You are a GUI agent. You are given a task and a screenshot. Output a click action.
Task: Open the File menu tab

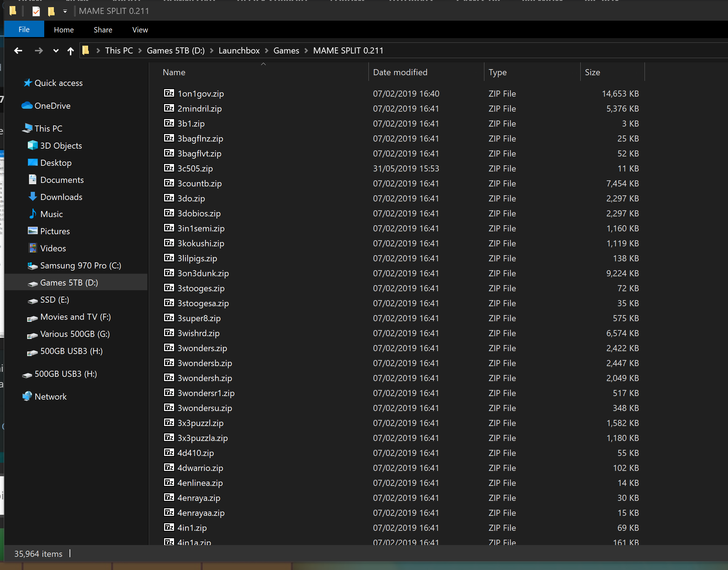click(24, 30)
